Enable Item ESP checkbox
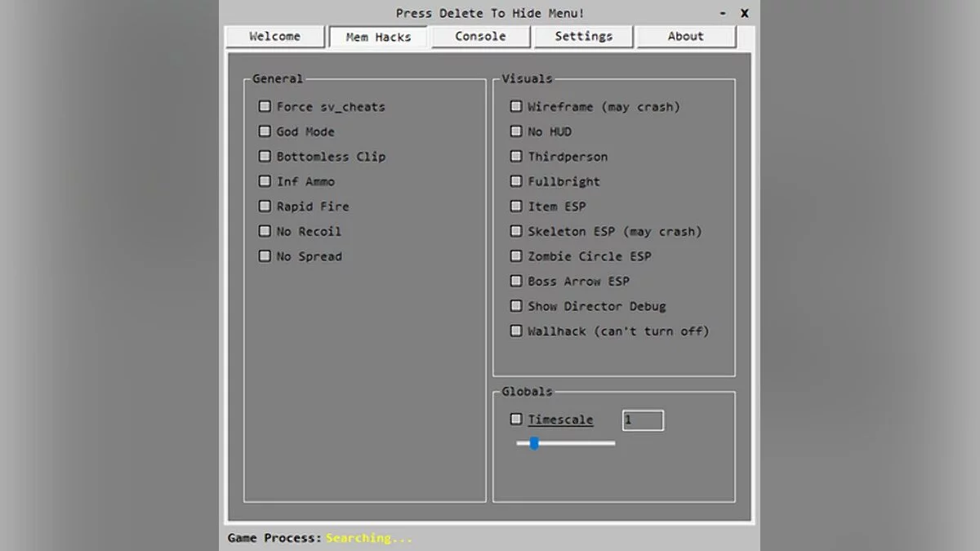Viewport: 980px width, 551px height. click(516, 207)
